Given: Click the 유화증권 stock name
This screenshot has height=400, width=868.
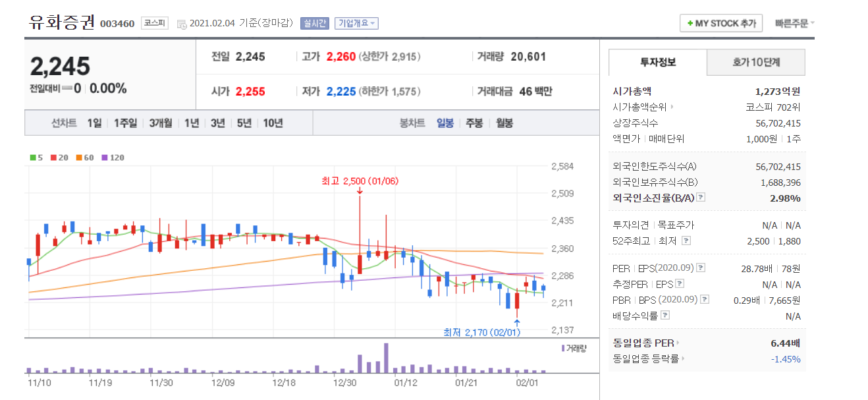Looking at the screenshot, I should (x=62, y=22).
